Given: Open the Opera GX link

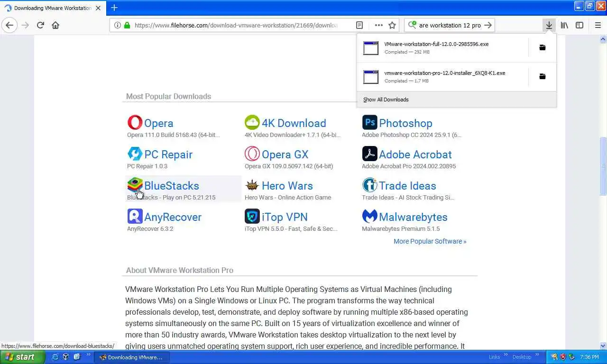Looking at the screenshot, I should pos(285,155).
